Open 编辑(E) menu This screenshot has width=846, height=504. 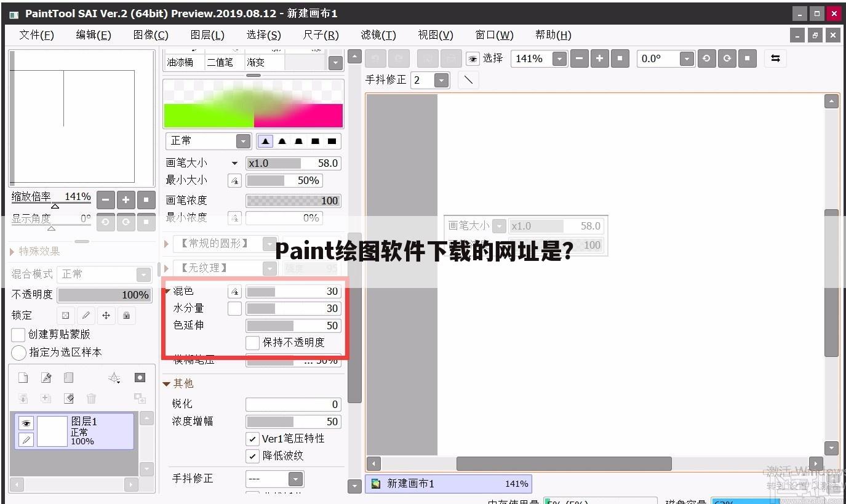94,35
